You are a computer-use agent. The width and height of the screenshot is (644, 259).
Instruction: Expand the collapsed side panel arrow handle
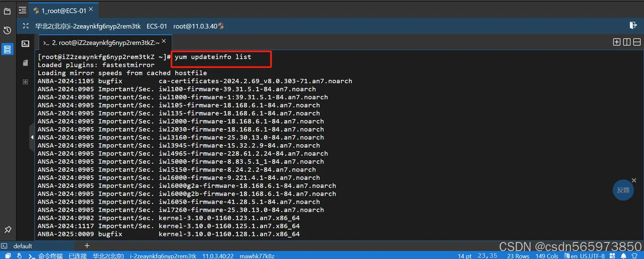click(32, 137)
